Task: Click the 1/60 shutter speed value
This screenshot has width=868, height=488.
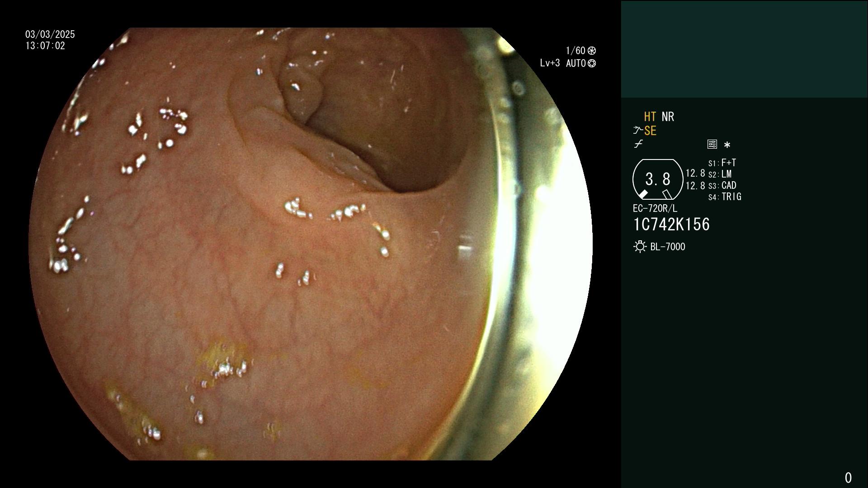Action: coord(576,51)
